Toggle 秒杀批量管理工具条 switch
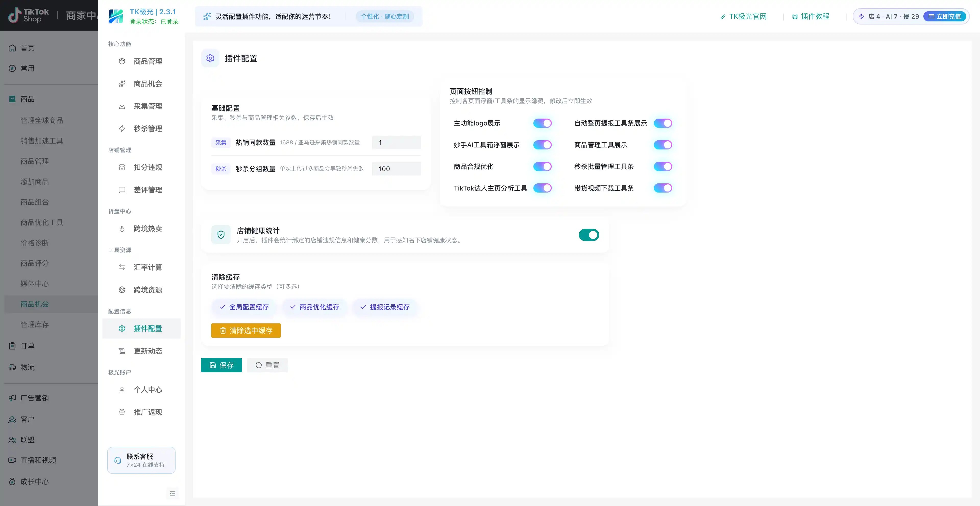The width and height of the screenshot is (980, 506). 663,167
